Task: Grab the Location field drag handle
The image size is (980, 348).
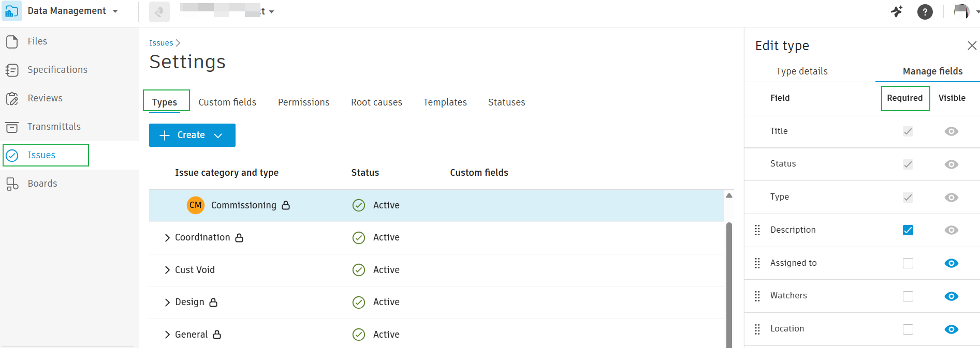Action: pyautogui.click(x=757, y=329)
